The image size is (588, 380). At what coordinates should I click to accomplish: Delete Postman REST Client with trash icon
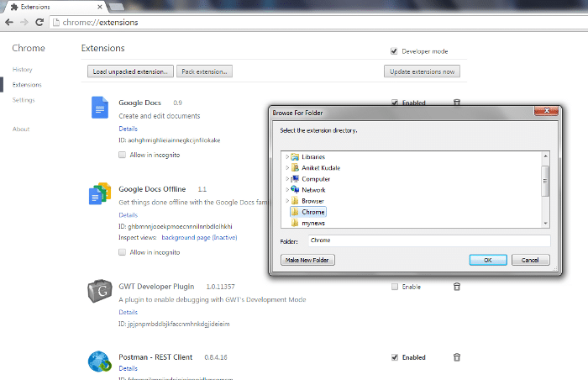457,357
